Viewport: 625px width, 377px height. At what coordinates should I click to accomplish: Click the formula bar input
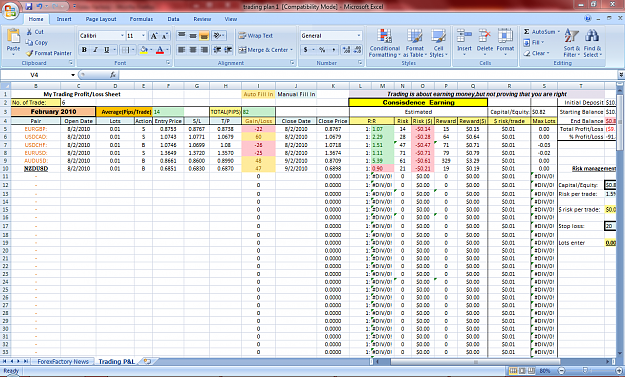coord(367,75)
